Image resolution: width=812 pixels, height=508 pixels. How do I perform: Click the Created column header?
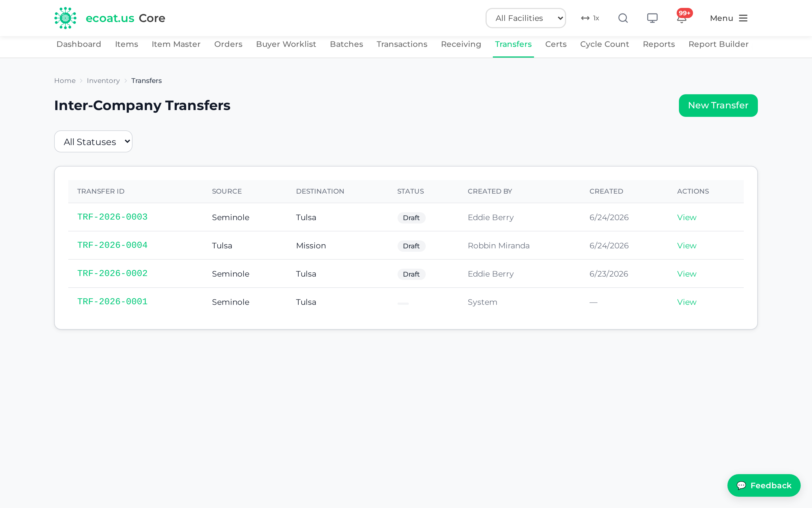click(606, 191)
